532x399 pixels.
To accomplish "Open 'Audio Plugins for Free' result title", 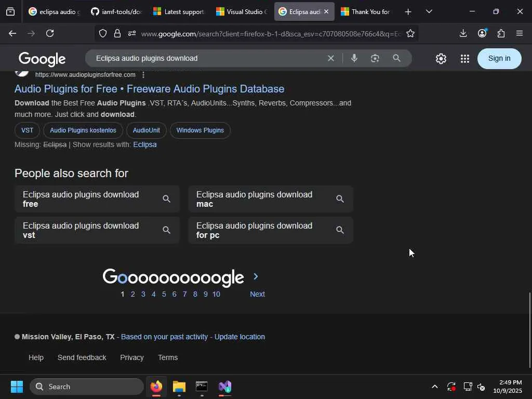I will pos(149,89).
